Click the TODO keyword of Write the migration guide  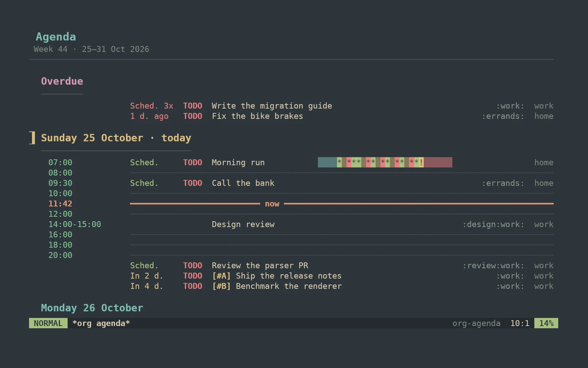(193, 106)
